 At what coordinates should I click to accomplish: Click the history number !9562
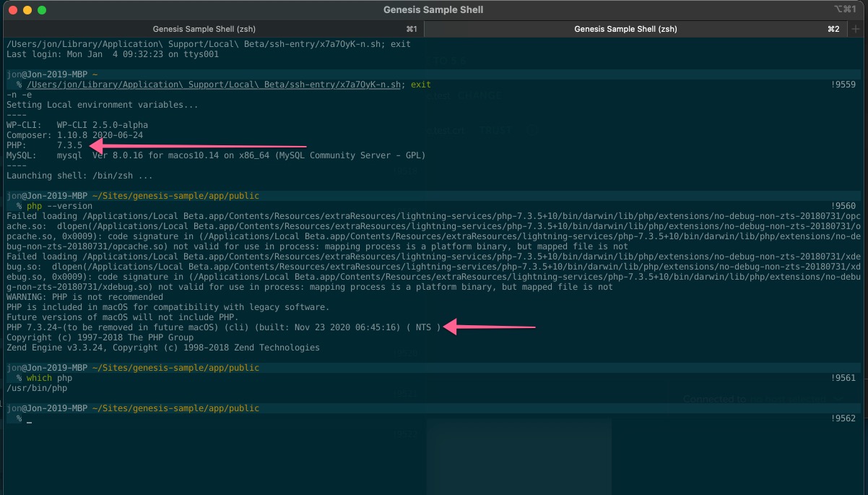(x=843, y=418)
